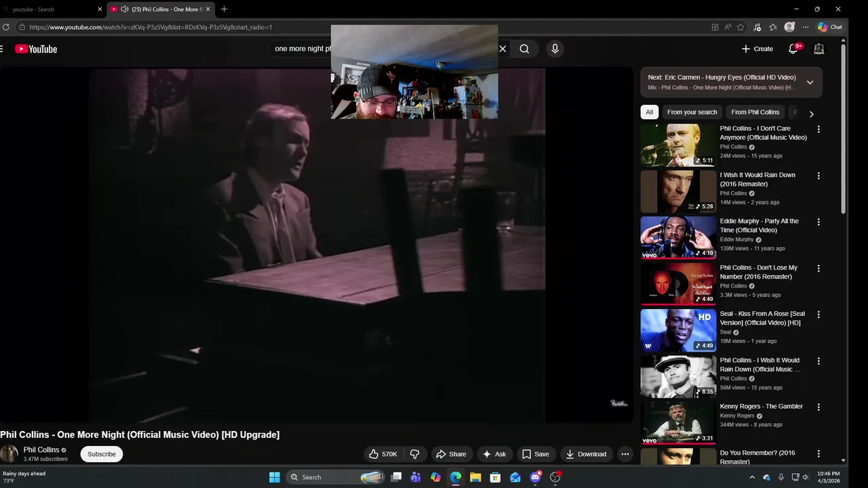Open options for I Don't Care Anymore video

click(x=818, y=129)
